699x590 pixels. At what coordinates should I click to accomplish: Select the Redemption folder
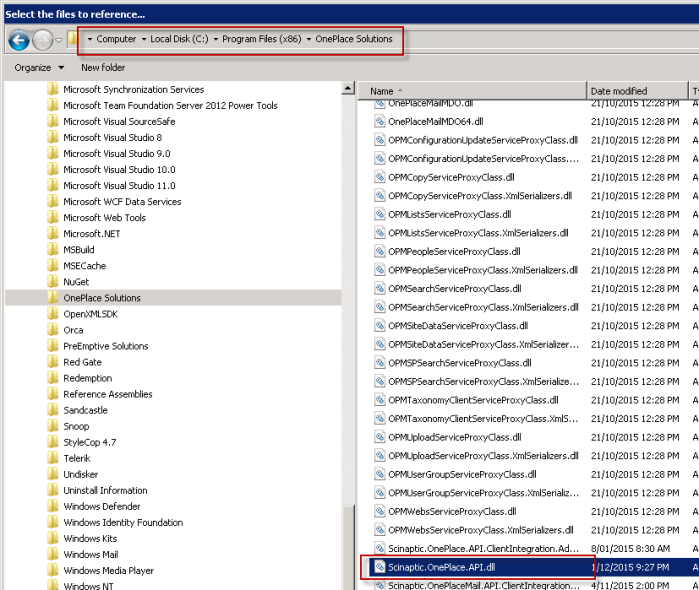[87, 379]
